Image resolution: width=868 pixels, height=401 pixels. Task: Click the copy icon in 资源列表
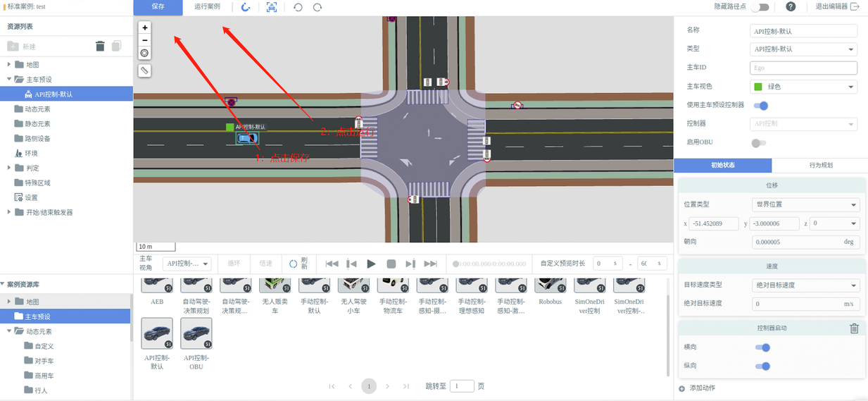116,47
